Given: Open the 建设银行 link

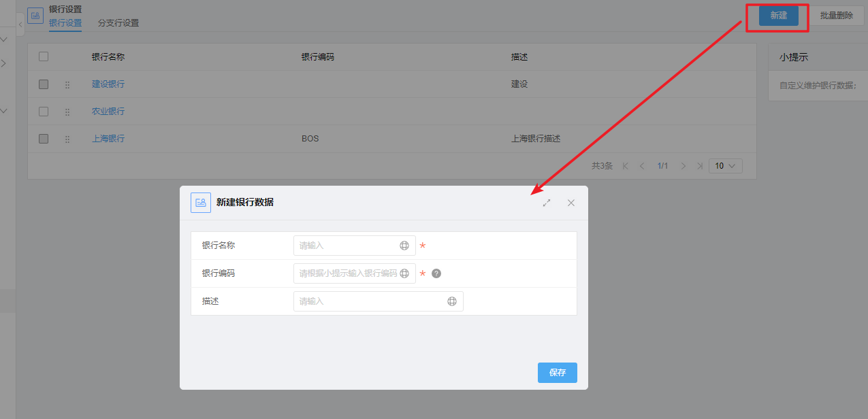Looking at the screenshot, I should (x=108, y=84).
